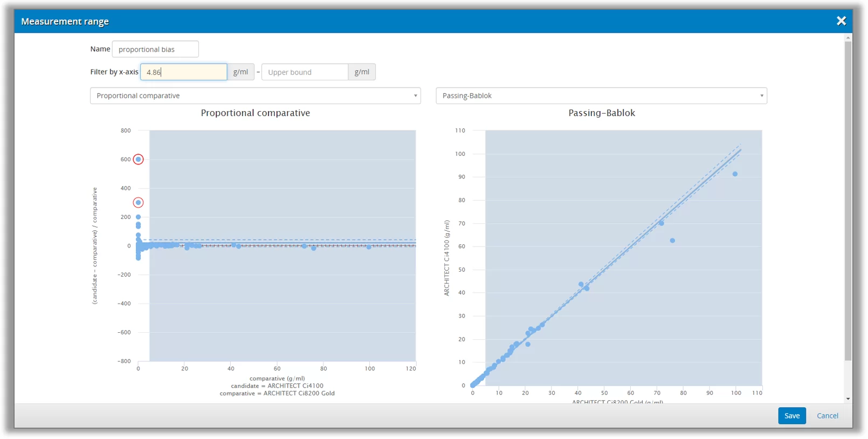Click the dialog's vertical scrollbar thumb
Image resolution: width=868 pixels, height=439 pixels.
point(848,200)
